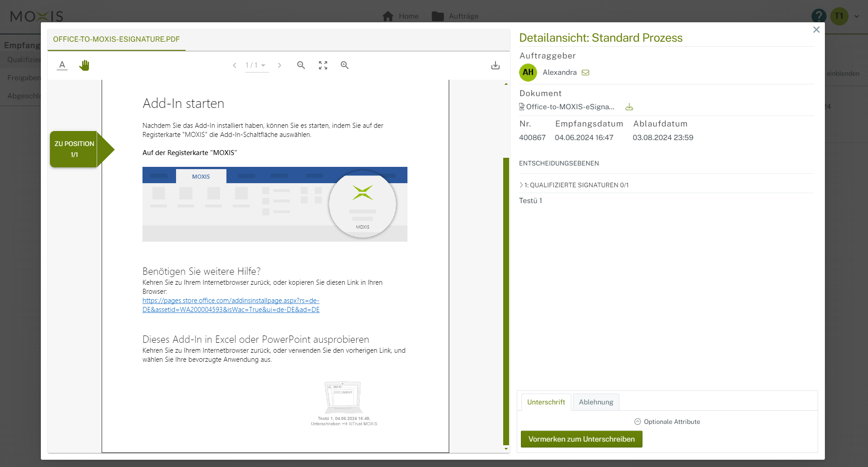Screen dimensions: 868x467
Task: Select the Unterschrift tab
Action: 546,402
